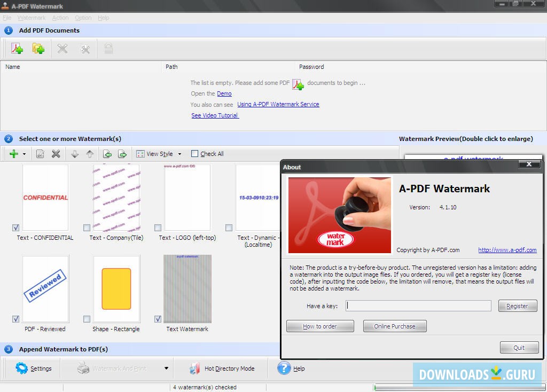Viewport: 547px width, 392px height.
Task: Click the Online Purchase button
Action: 395,326
